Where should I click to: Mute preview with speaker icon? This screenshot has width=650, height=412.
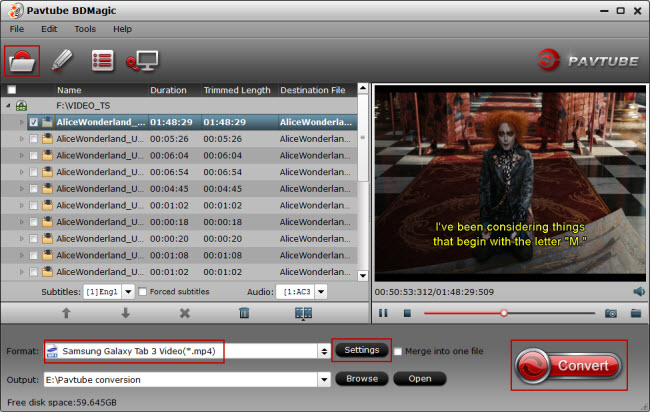(639, 291)
